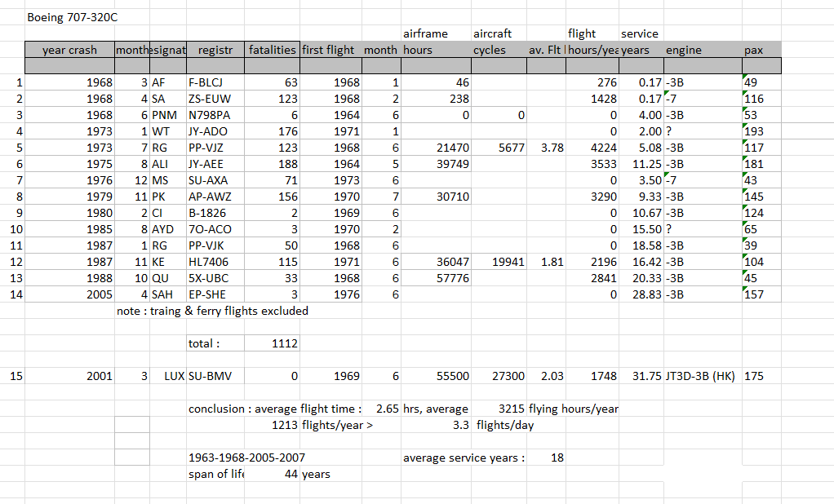Select registration cell F-BLCJ
Image resolution: width=834 pixels, height=504 pixels.
coord(215,82)
